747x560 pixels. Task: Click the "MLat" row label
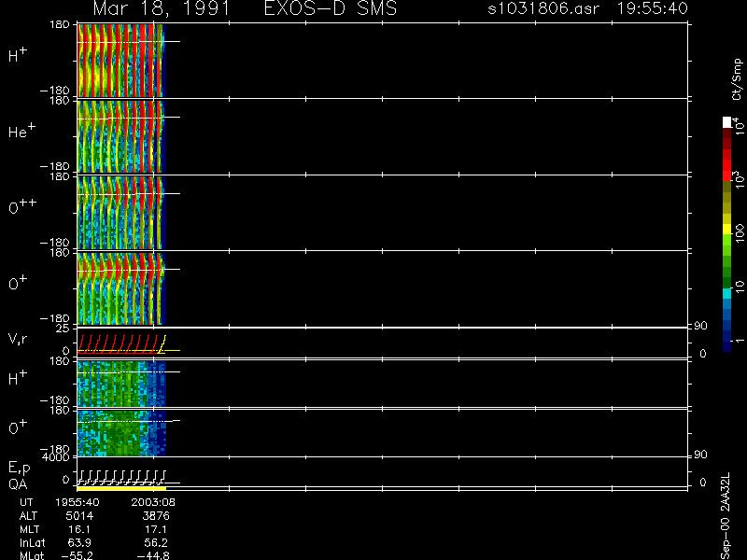[x=32, y=555]
